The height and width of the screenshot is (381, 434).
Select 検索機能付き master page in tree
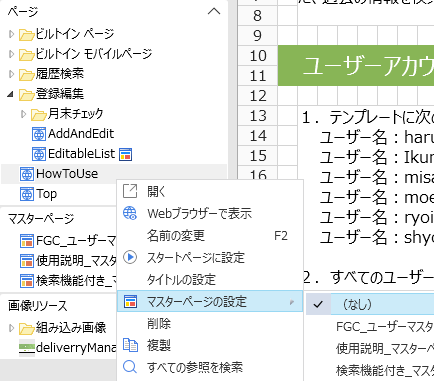76,281
